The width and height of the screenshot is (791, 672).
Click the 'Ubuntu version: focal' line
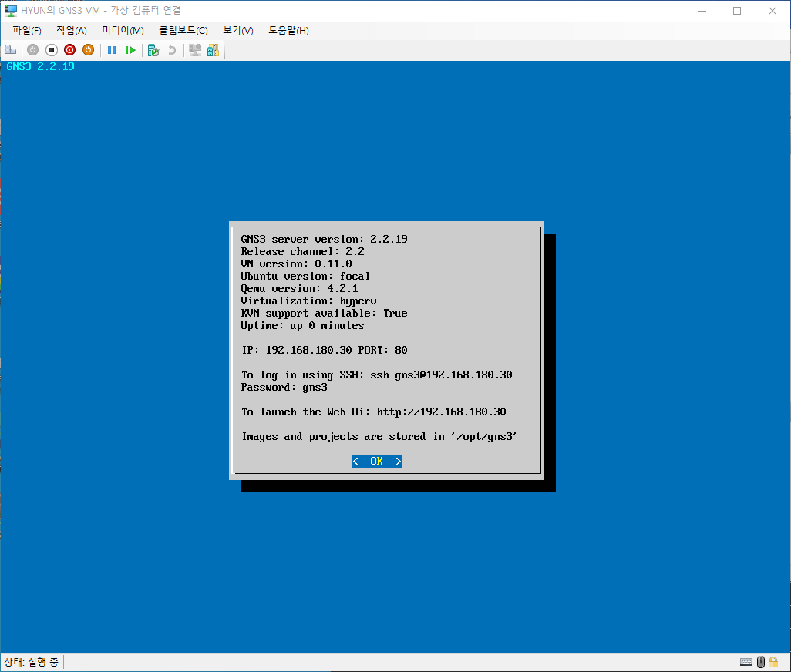(x=305, y=276)
